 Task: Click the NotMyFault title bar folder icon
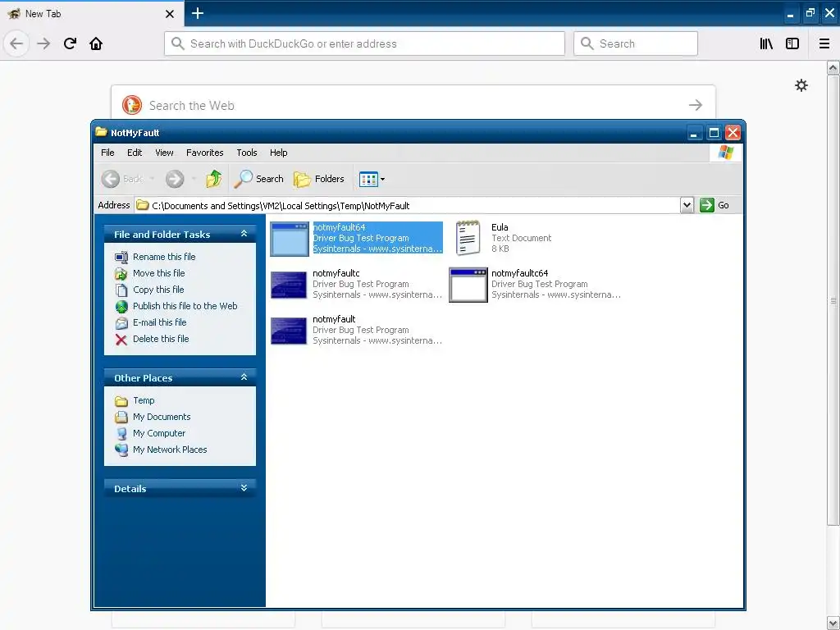tap(101, 132)
